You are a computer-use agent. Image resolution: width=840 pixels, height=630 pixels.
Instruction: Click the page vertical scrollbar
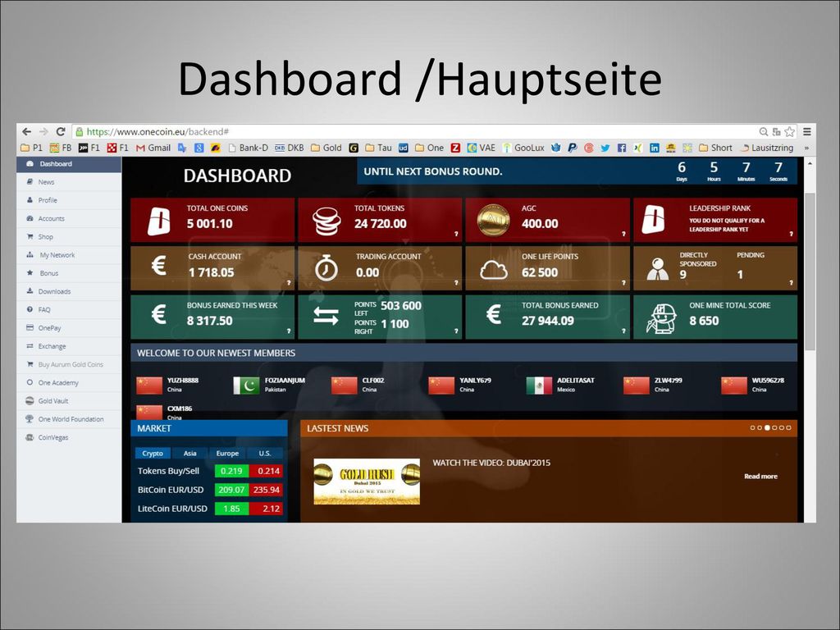coord(810,273)
